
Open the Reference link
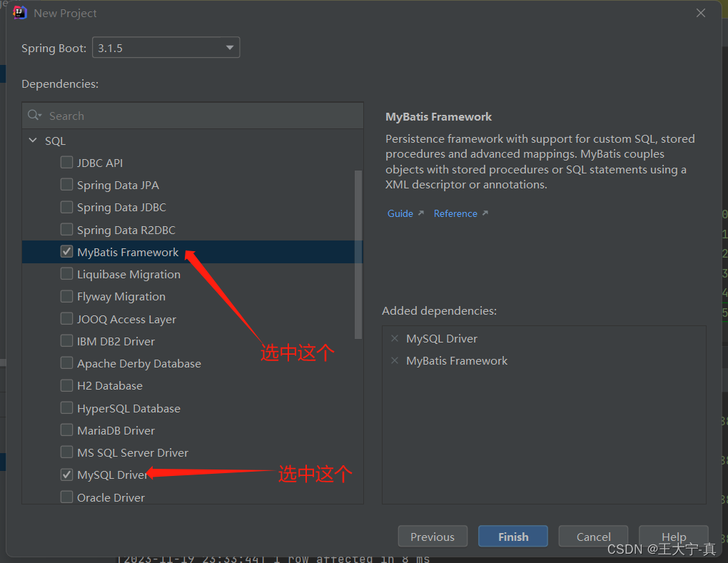tap(455, 213)
